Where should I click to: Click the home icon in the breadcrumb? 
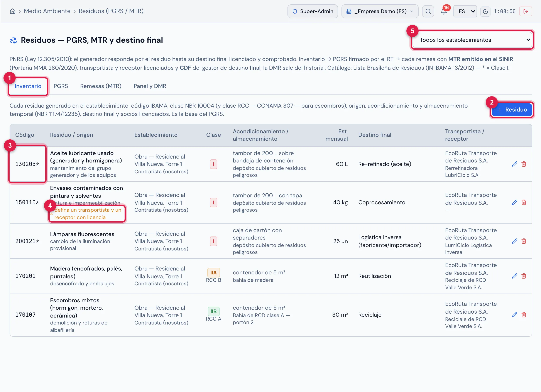click(x=13, y=11)
